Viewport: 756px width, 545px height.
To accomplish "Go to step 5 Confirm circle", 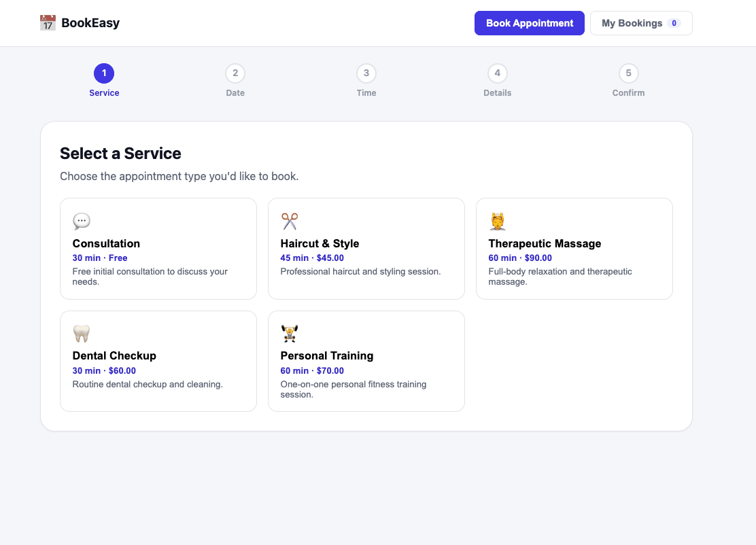I will tap(629, 73).
